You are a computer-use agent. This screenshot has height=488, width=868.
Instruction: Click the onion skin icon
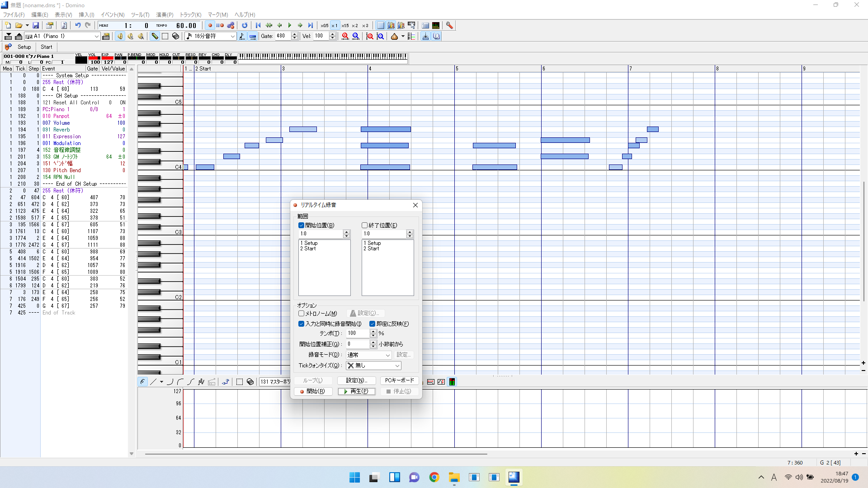pos(394,37)
